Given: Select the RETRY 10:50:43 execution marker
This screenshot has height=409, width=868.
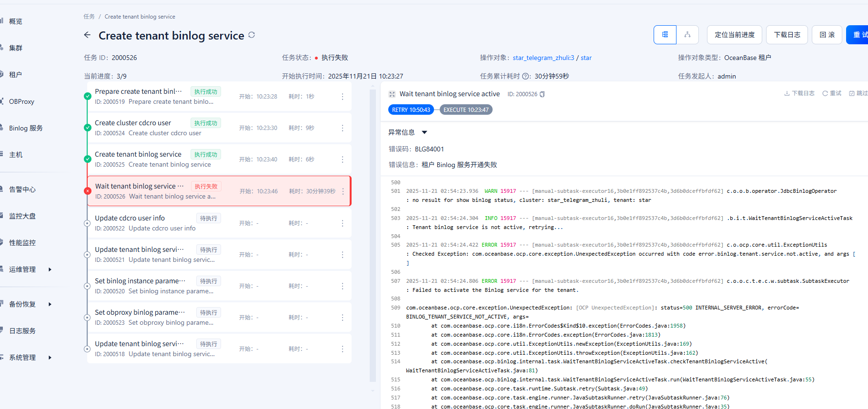Looking at the screenshot, I should pyautogui.click(x=411, y=110).
